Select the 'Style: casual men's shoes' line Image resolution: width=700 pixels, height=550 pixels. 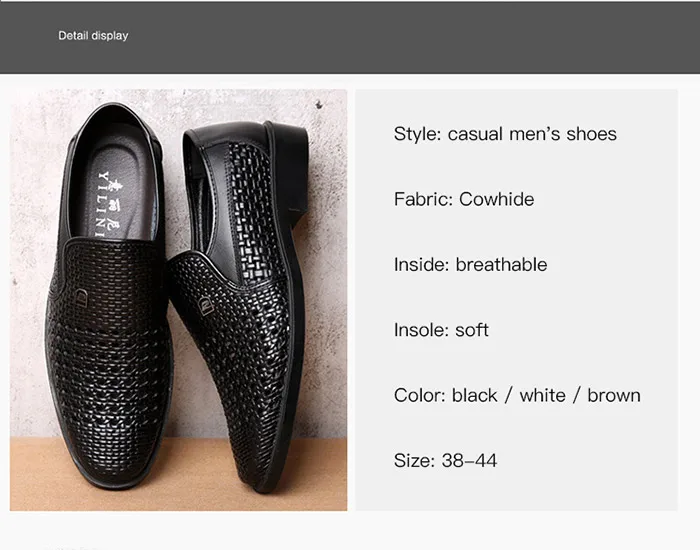pos(505,134)
